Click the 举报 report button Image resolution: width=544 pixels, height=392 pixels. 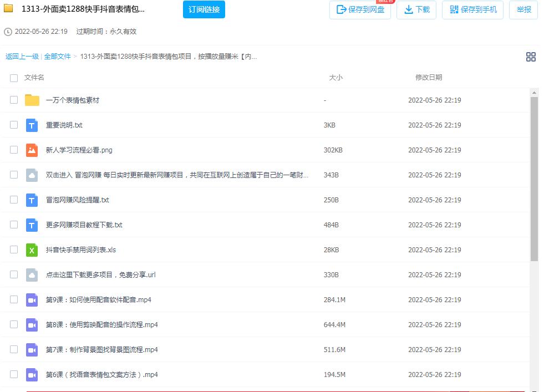pyautogui.click(x=523, y=10)
